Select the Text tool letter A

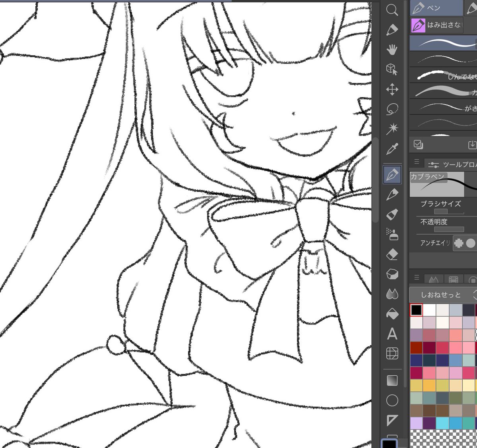point(392,334)
